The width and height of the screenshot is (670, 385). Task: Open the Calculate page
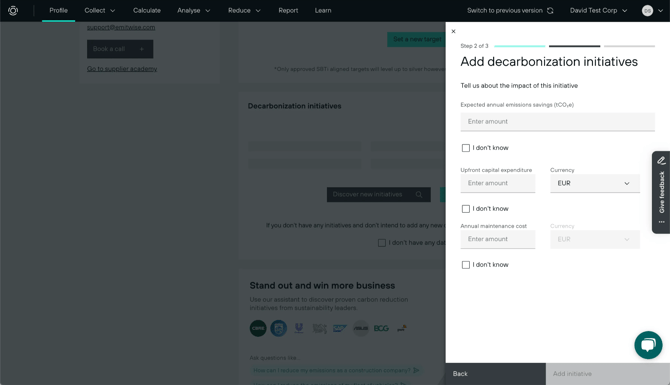point(147,10)
